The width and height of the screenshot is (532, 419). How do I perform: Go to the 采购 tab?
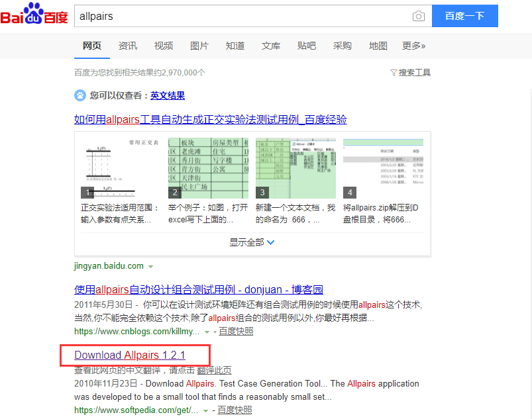[343, 46]
